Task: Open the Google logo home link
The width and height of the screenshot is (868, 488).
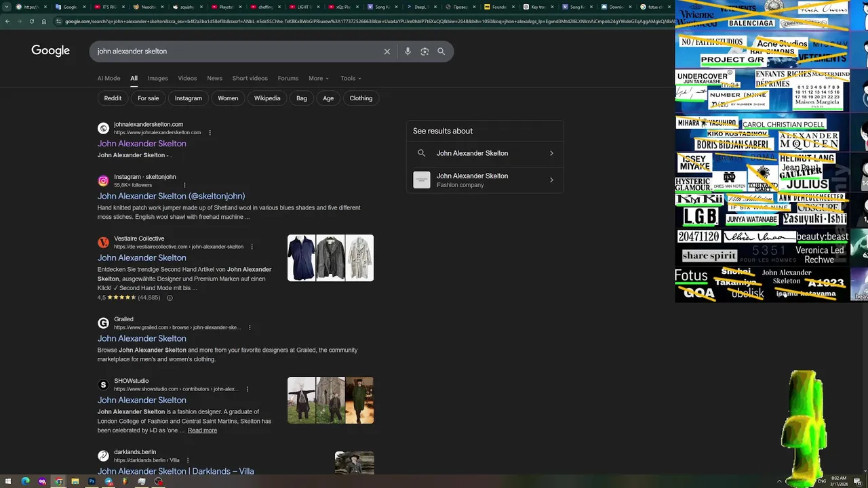Action: click(50, 51)
